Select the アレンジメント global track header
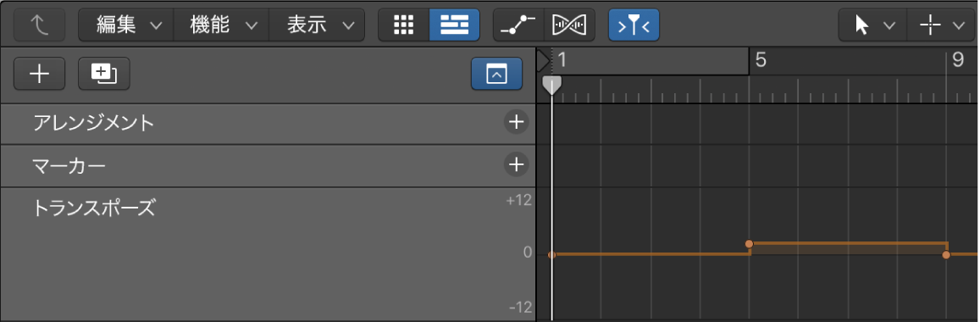 click(x=269, y=124)
